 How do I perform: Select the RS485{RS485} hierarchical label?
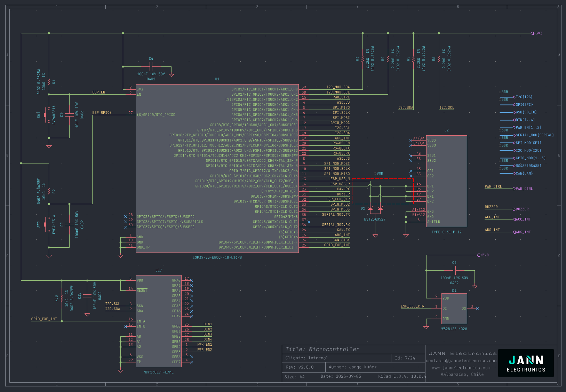(527, 166)
